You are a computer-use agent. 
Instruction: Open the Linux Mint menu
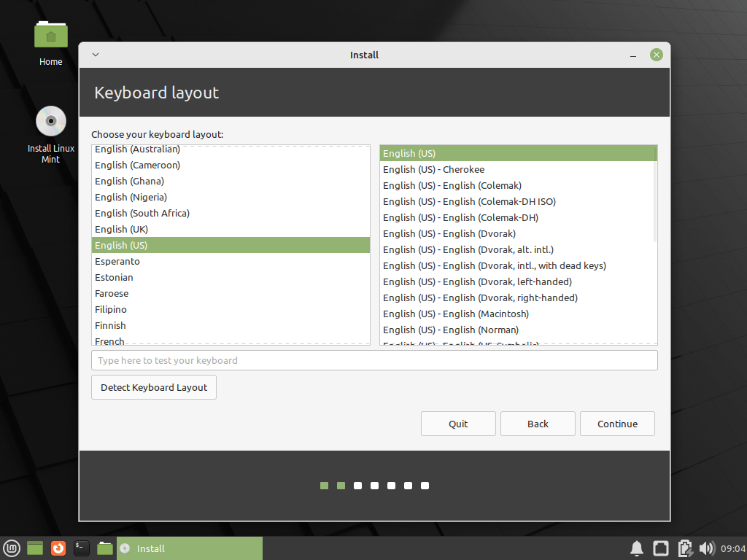[x=11, y=548]
